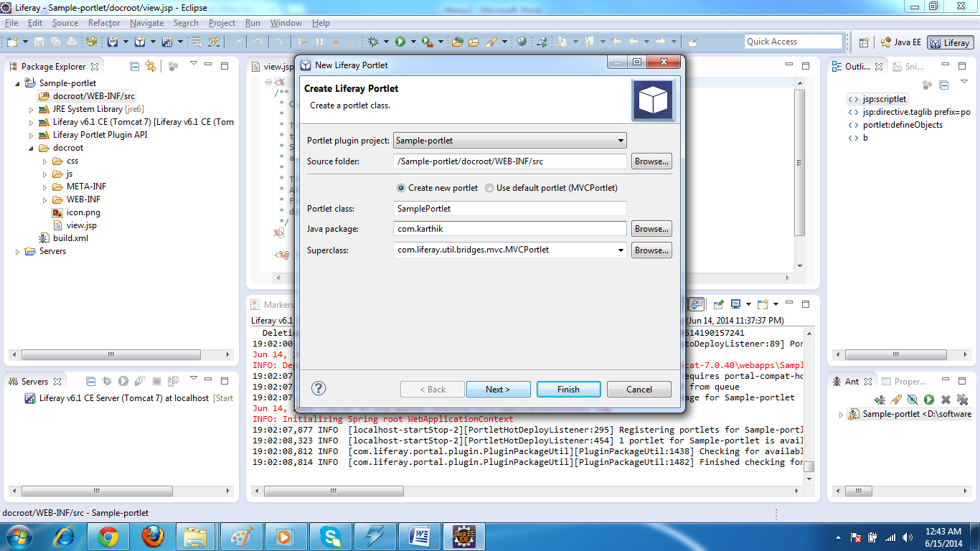This screenshot has width=980, height=551.
Task: Click the Print icon on the toolbar
Action: point(72,41)
